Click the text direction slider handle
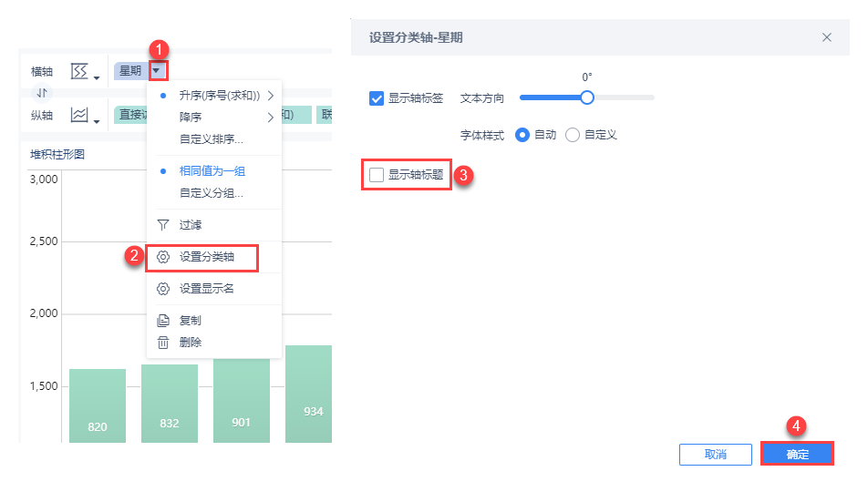Image resolution: width=868 pixels, height=492 pixels. [x=587, y=97]
